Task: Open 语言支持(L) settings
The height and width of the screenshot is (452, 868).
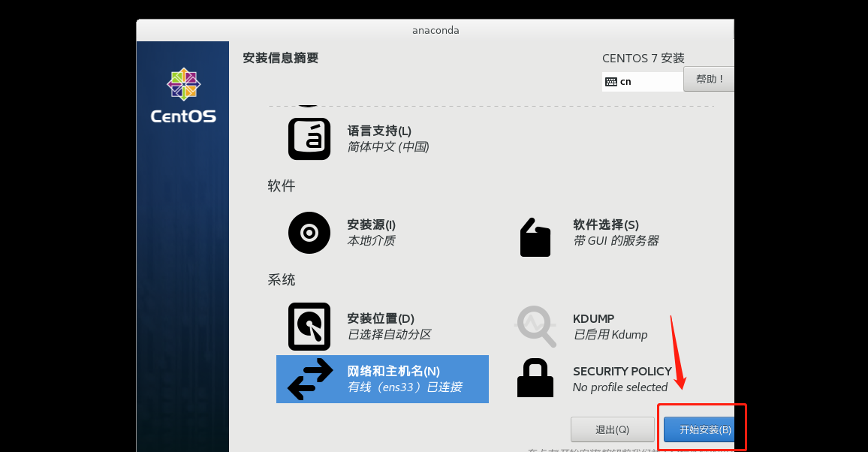Action: (379, 131)
